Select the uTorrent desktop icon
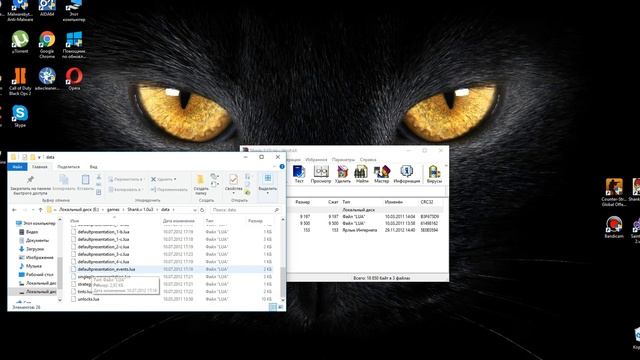 coord(20,42)
